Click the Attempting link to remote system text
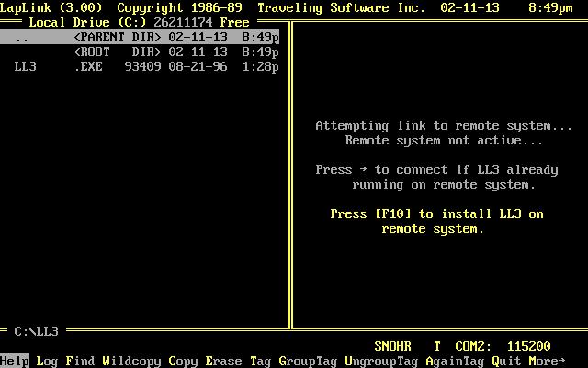This screenshot has width=588, height=368. 444,125
